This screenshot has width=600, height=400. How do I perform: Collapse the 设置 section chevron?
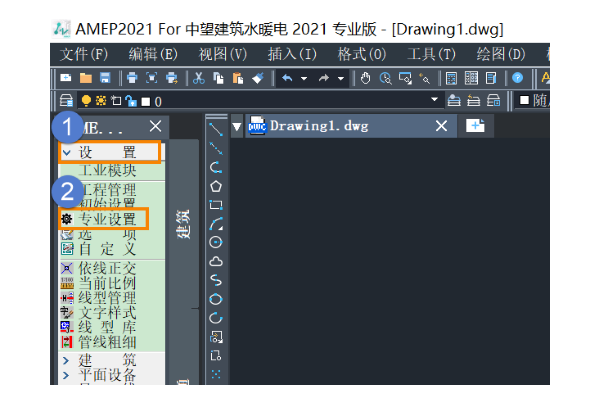[67, 153]
